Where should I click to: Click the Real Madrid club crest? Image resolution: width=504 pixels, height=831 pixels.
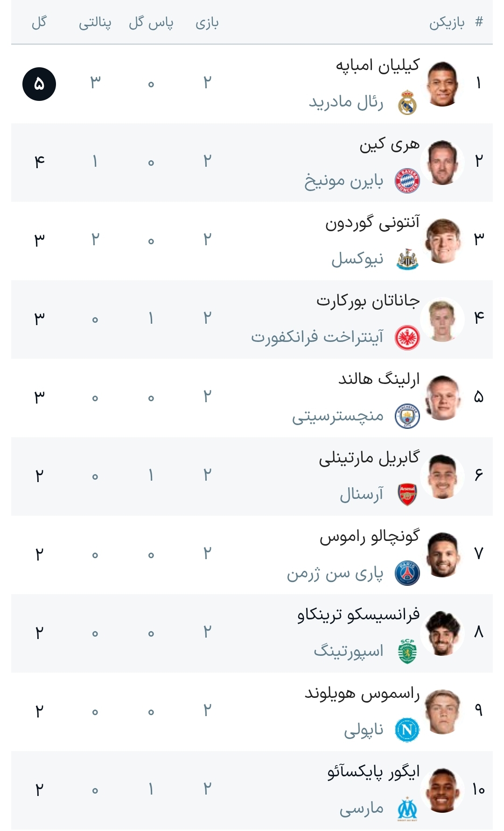tap(407, 102)
